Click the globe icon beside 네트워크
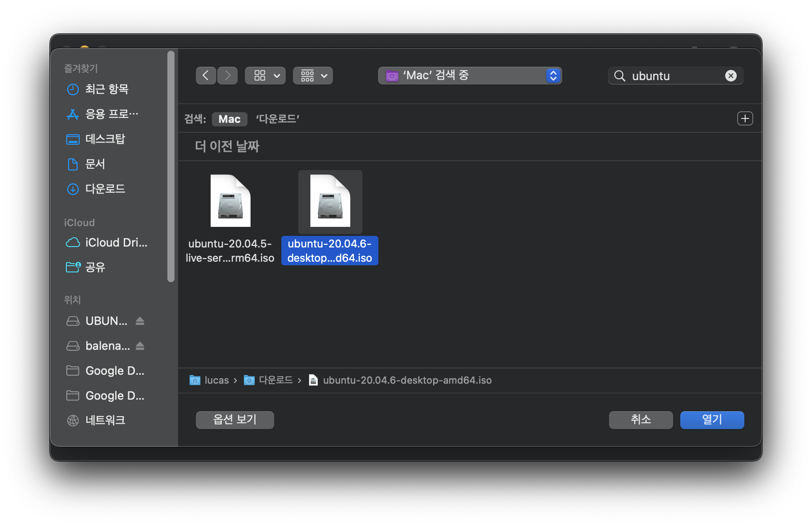 73,420
